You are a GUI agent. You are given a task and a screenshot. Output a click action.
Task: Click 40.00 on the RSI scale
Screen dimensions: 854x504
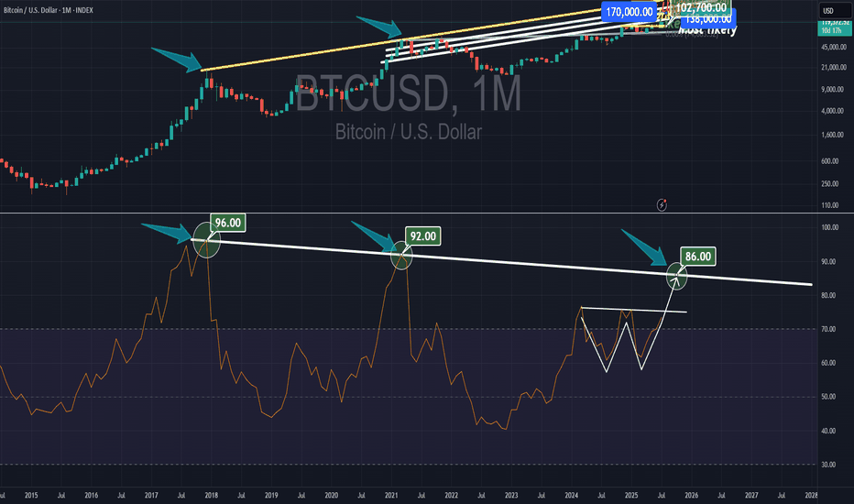pyautogui.click(x=829, y=431)
